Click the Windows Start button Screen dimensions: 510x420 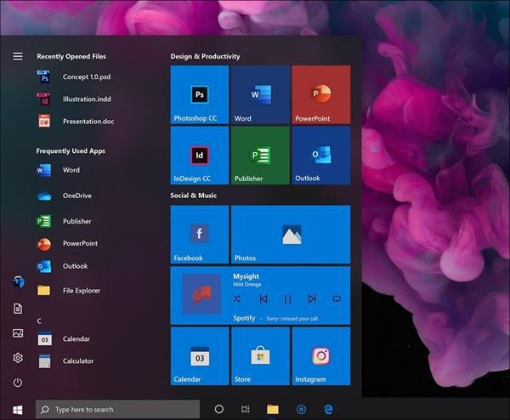17,409
